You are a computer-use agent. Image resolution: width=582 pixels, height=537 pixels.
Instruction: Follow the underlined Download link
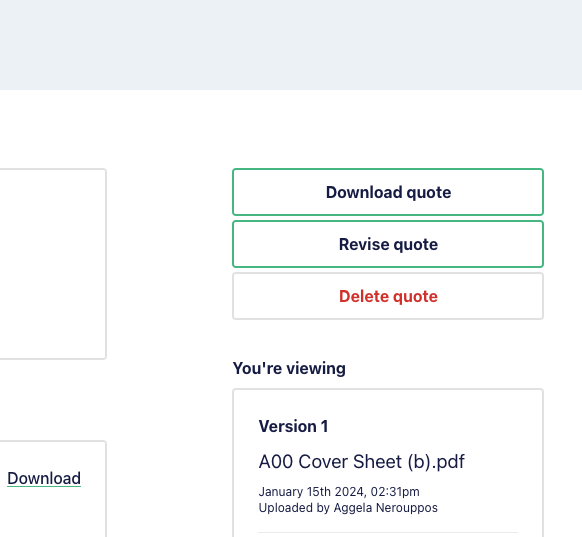click(44, 478)
